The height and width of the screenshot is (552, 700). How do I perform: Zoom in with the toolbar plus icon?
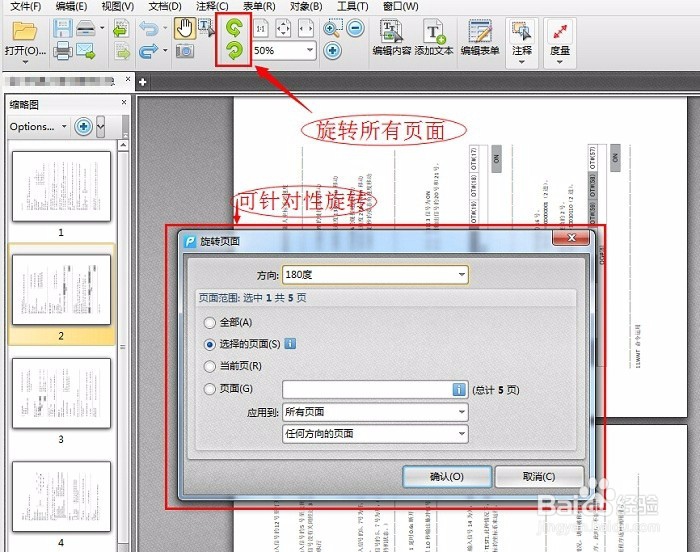click(x=332, y=50)
